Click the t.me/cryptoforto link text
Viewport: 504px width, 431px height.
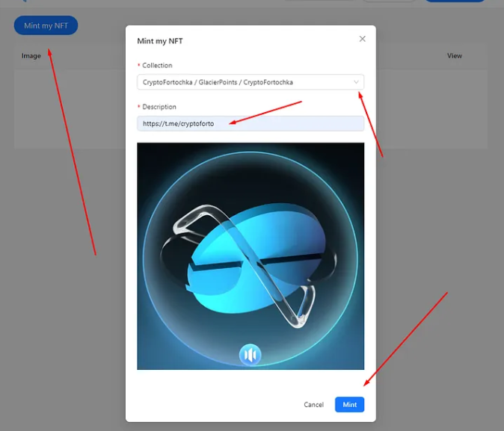pos(178,124)
